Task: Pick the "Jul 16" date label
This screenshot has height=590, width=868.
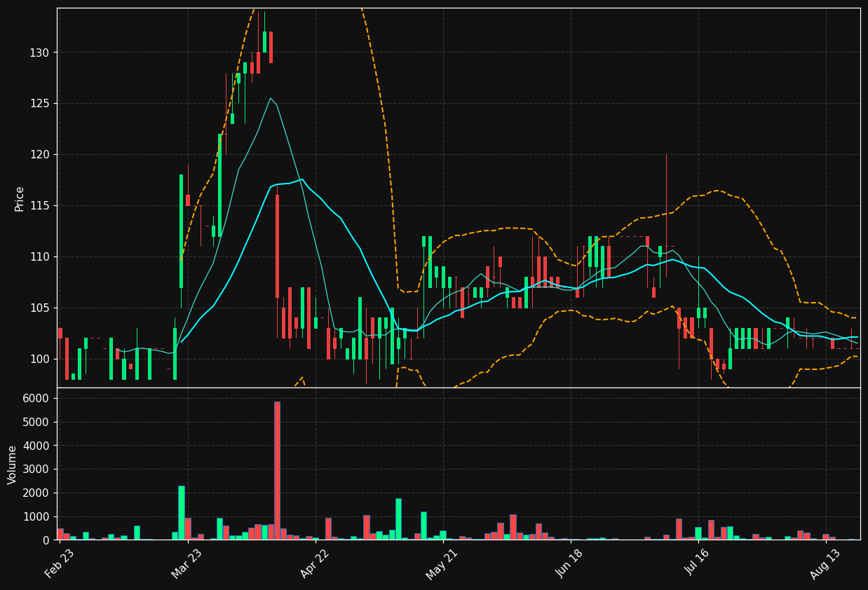Action: (698, 563)
